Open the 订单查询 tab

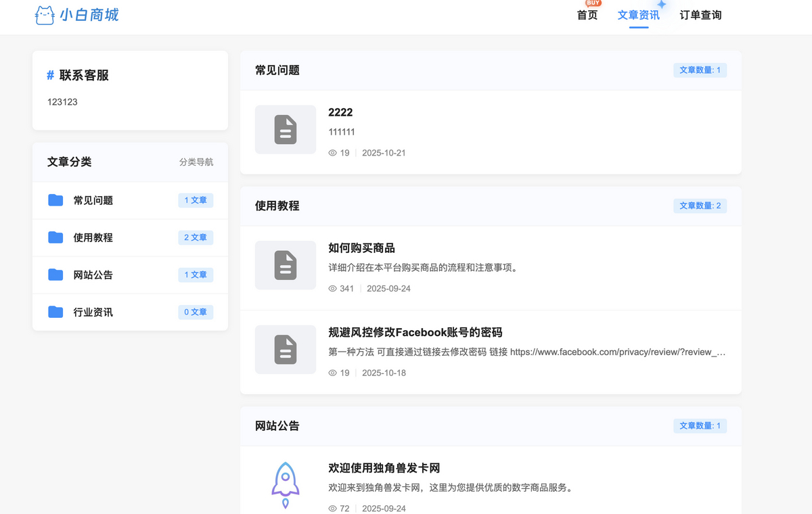[700, 15]
